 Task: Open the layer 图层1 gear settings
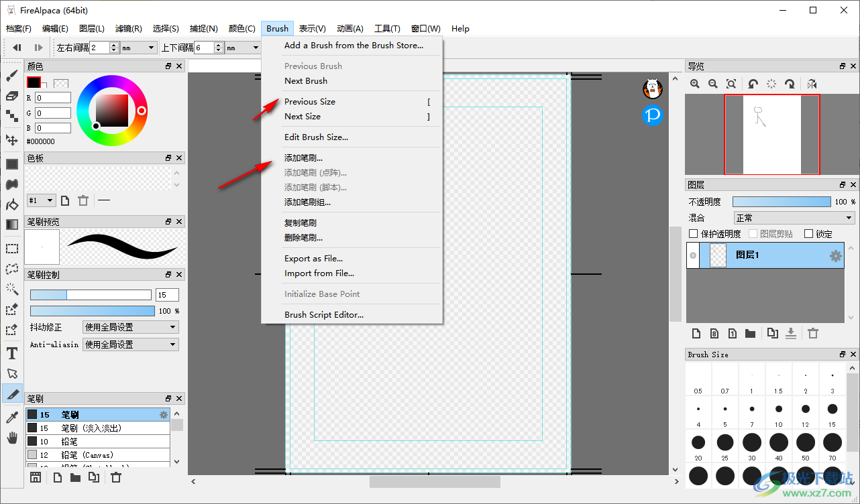point(835,255)
